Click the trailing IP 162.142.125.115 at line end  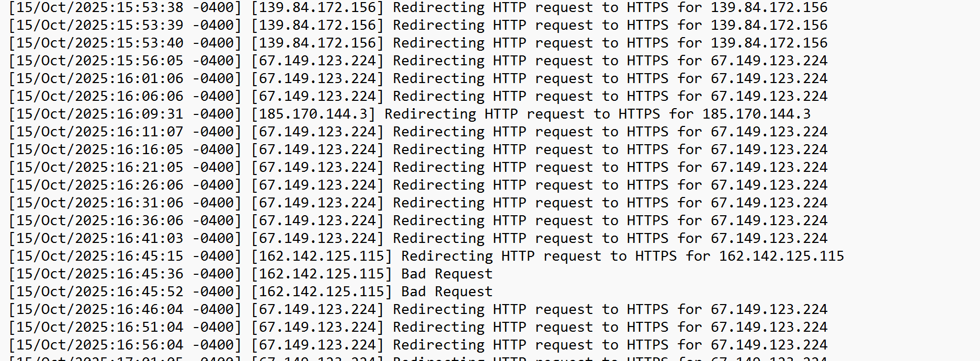point(781,257)
